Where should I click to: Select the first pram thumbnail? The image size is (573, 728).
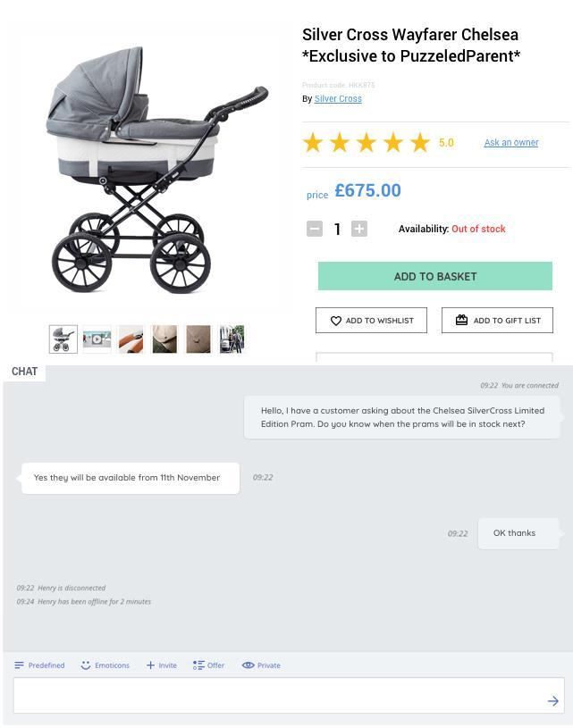(x=63, y=339)
